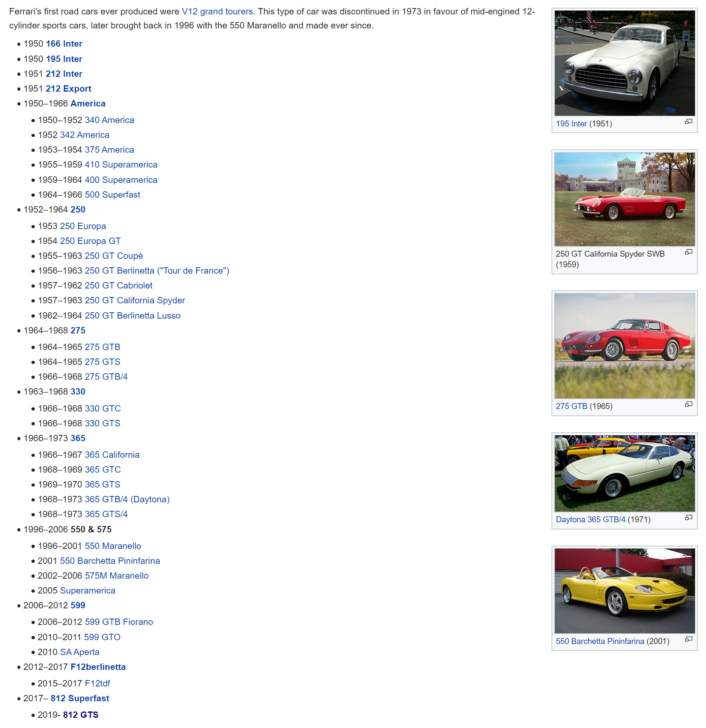Enlarge the 195 Inter image via magnify icon
The height and width of the screenshot is (728, 706).
coord(689,122)
